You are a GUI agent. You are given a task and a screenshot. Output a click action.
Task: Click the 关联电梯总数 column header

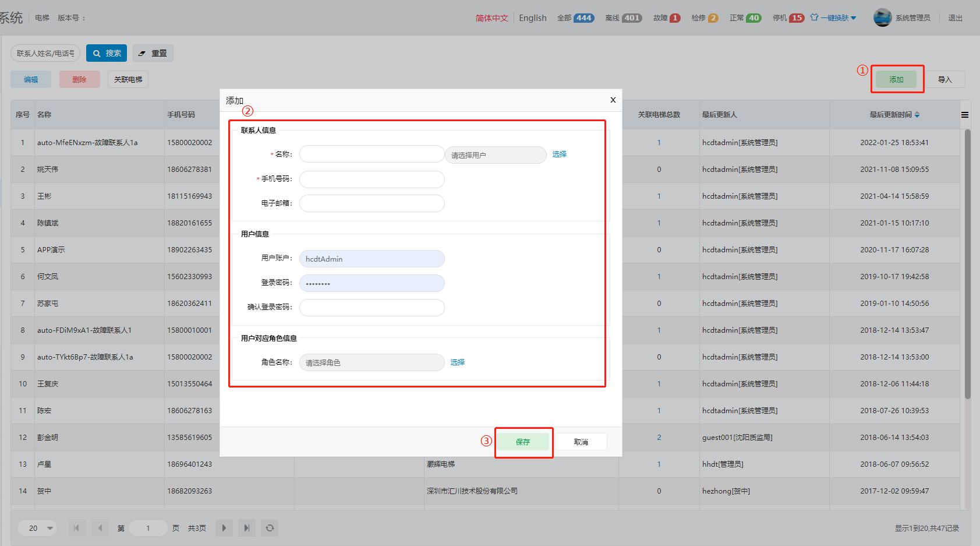[x=659, y=115]
